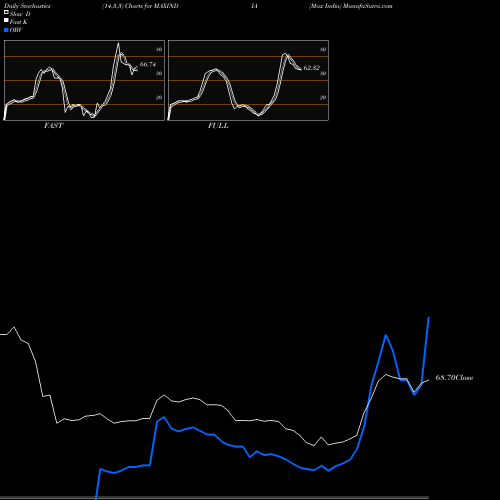Click the Fast K legend swatch
The image size is (500, 500).
pyautogui.click(x=6, y=21)
